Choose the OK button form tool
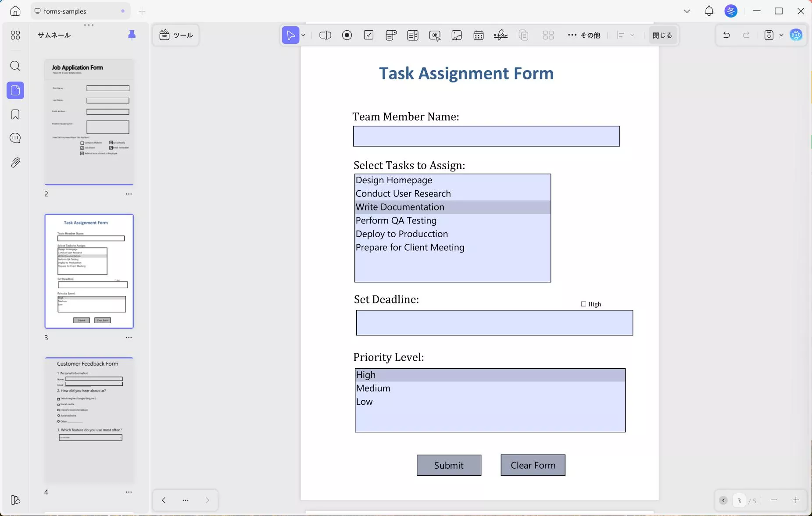The image size is (812, 516). pos(435,35)
